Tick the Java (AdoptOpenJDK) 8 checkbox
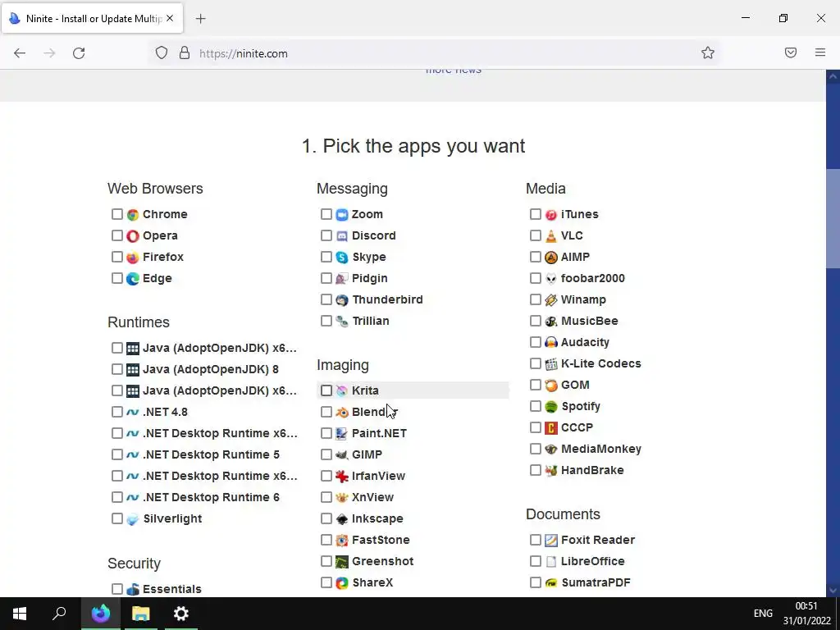The height and width of the screenshot is (630, 840). (x=117, y=369)
